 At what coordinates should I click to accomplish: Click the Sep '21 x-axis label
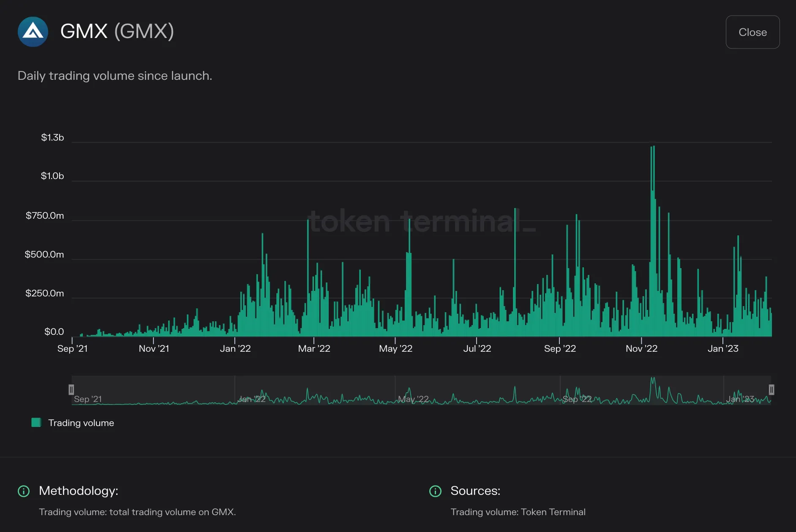73,348
